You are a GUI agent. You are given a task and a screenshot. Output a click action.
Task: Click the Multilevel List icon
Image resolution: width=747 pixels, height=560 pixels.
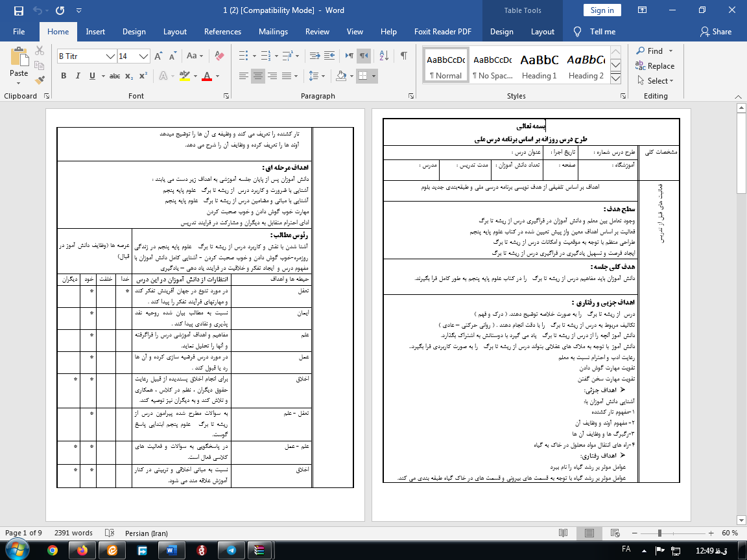pyautogui.click(x=287, y=56)
